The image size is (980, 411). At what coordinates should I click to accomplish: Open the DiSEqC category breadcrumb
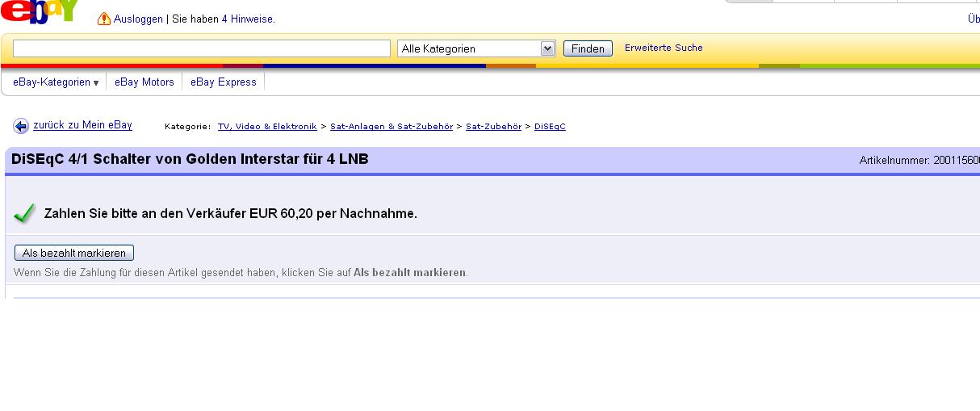[550, 127]
